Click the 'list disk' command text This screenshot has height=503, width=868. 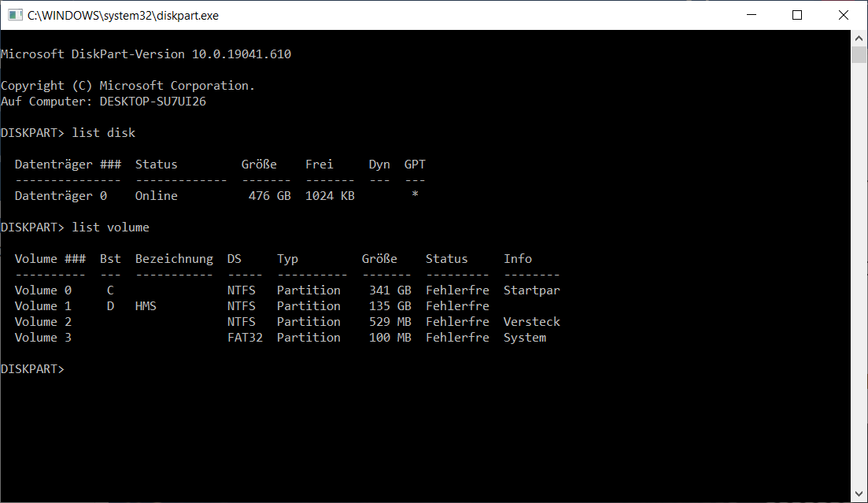104,133
